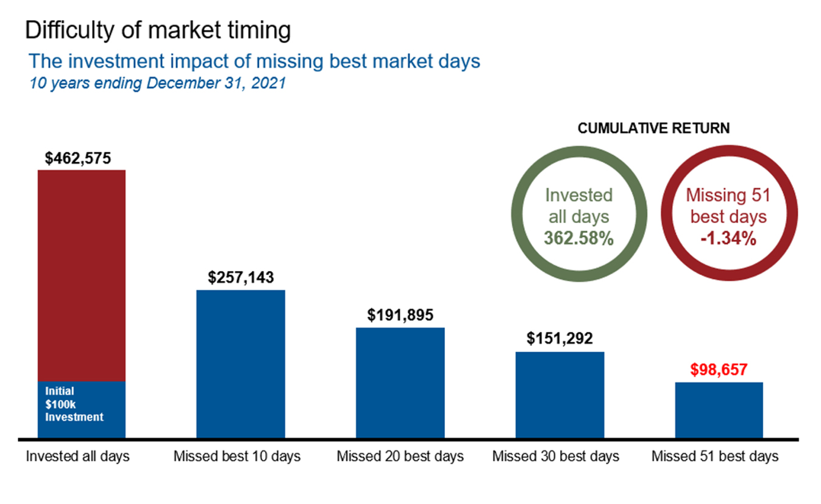
Task: Select the blue subtitle about missing best market days
Action: 255,61
